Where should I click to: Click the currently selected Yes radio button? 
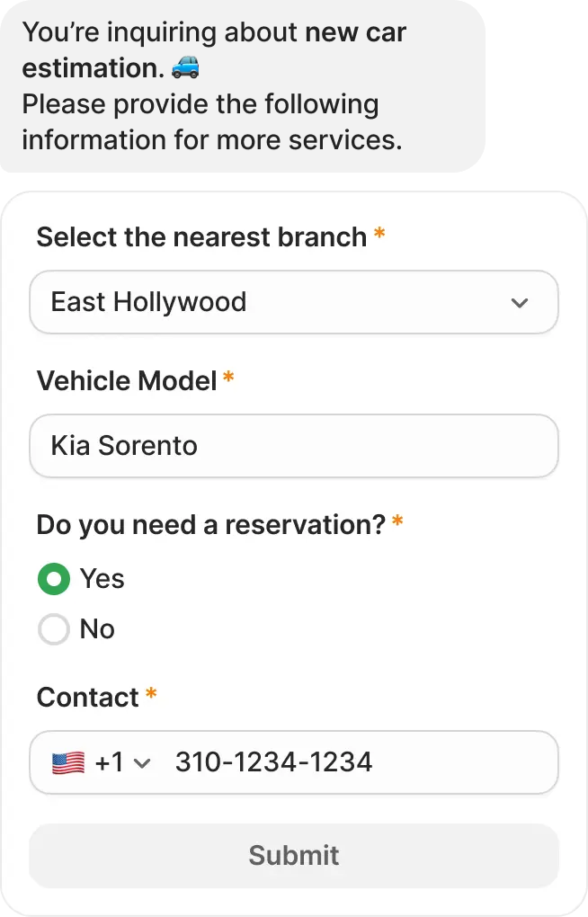(x=54, y=579)
